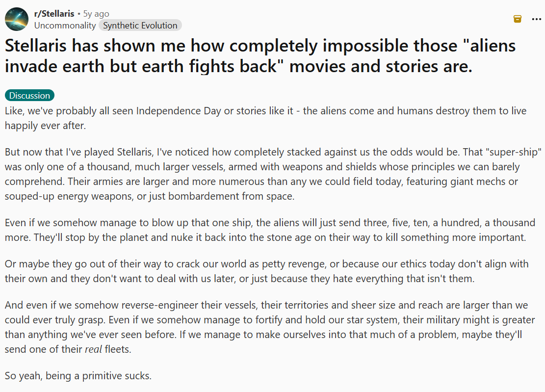Open Uncommonality's user profile
This screenshot has height=392, width=545.
click(65, 26)
